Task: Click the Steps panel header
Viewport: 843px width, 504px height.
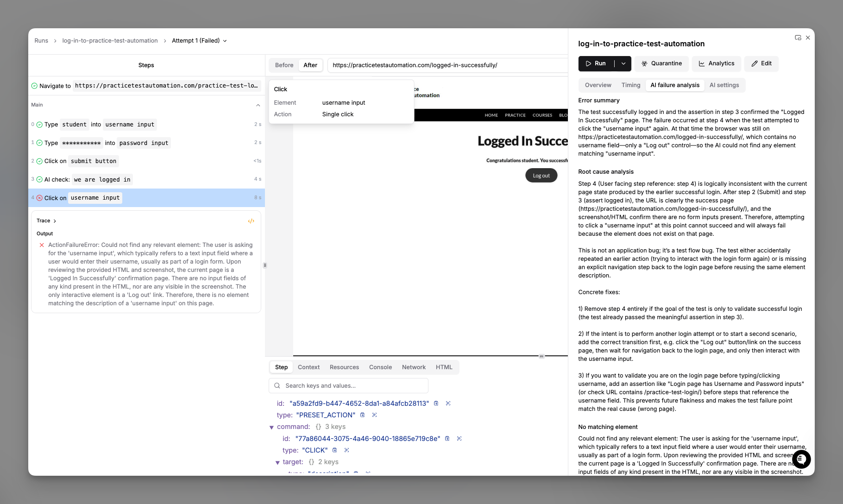Action: coord(146,65)
